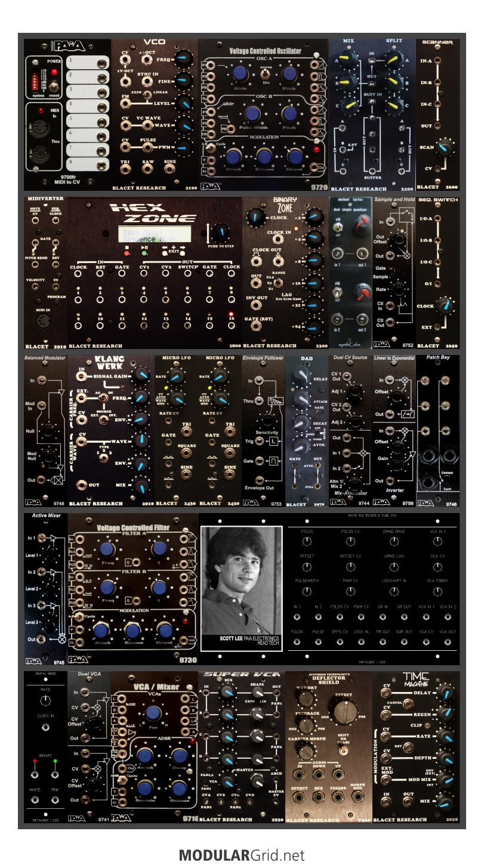The height and width of the screenshot is (868, 484).
Task: Adjust the GRIND DRIVE knob on Wave Multipliers
Action: click(x=393, y=541)
